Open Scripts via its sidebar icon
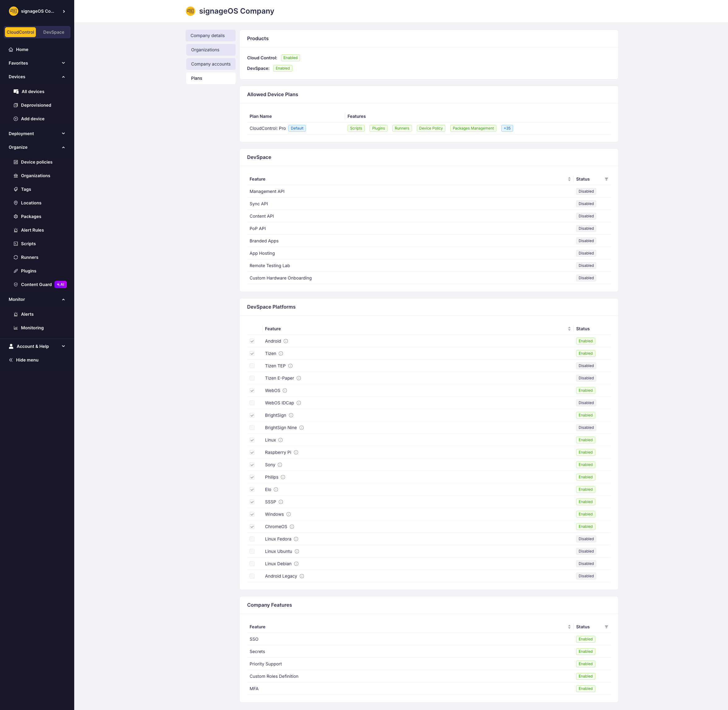 point(16,243)
